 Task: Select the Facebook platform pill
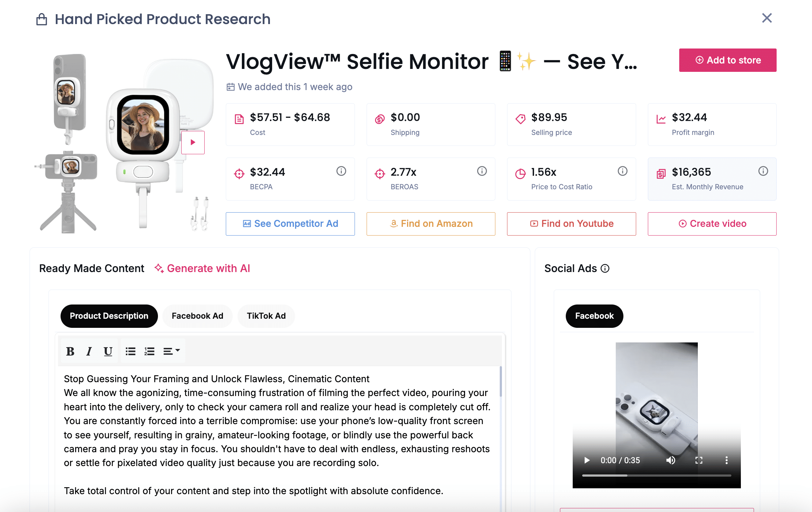tap(594, 316)
